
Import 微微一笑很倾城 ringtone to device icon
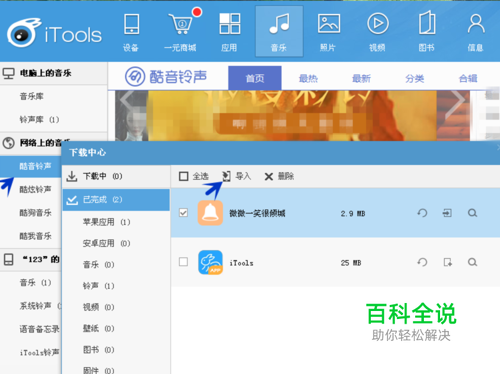(x=447, y=213)
